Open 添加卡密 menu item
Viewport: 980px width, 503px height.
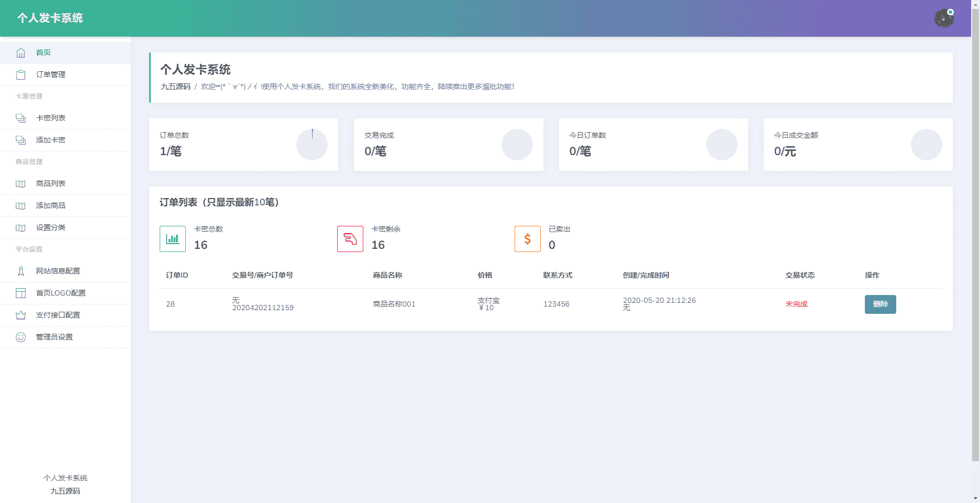click(x=51, y=140)
